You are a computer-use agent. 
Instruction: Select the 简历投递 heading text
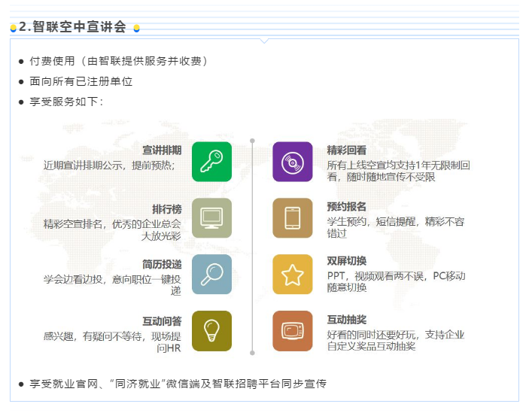[x=162, y=264]
